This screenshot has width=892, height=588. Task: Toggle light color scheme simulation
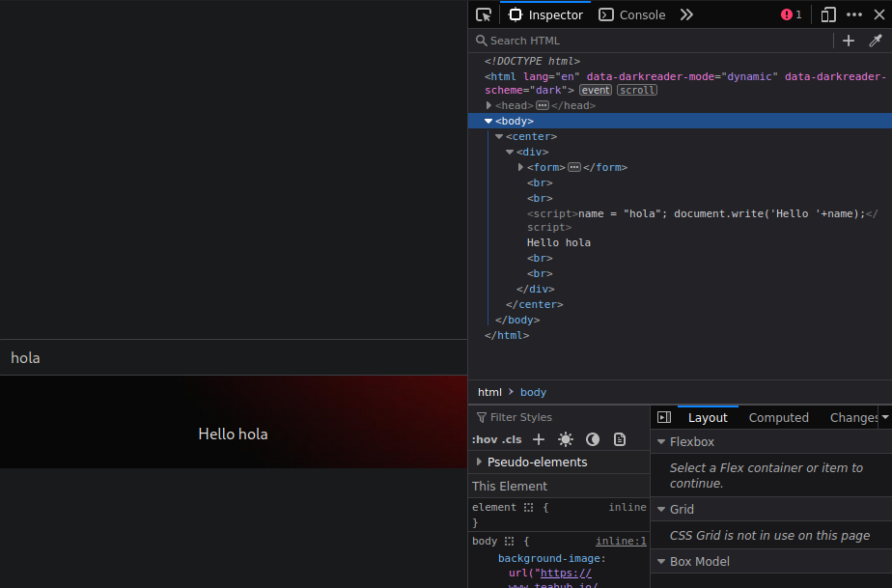coord(566,439)
